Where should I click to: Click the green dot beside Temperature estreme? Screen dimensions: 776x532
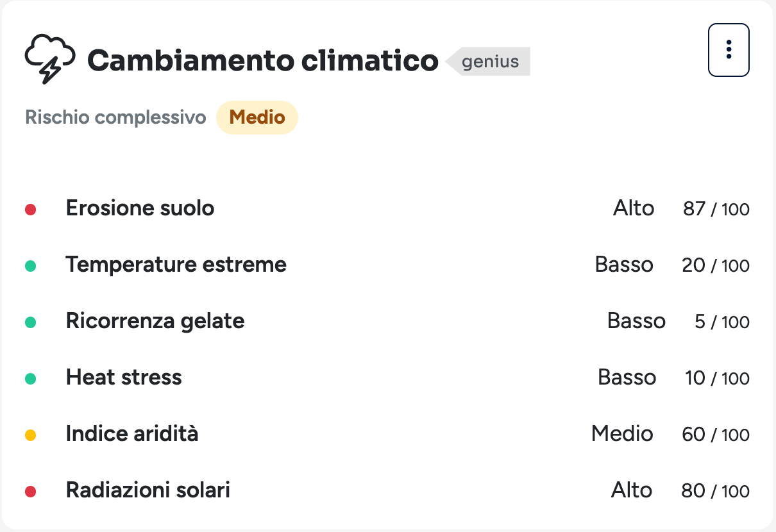tap(30, 266)
